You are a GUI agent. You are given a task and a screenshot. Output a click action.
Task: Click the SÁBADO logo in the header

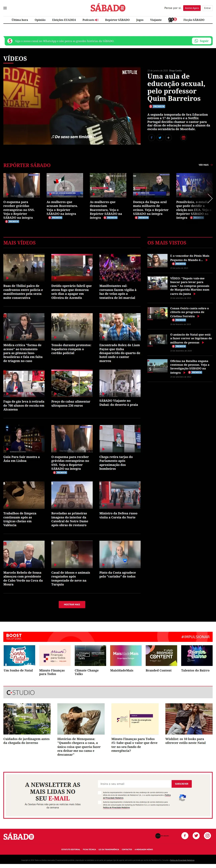click(x=108, y=8)
